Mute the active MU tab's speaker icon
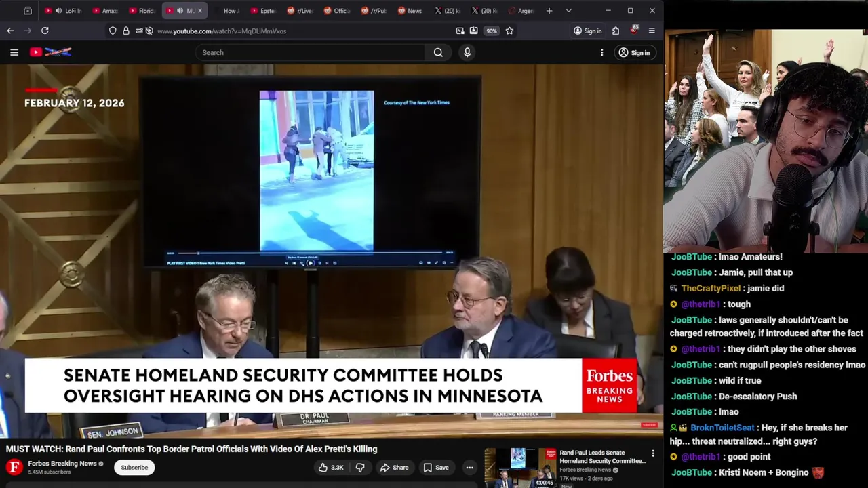The image size is (868, 488). 180,11
